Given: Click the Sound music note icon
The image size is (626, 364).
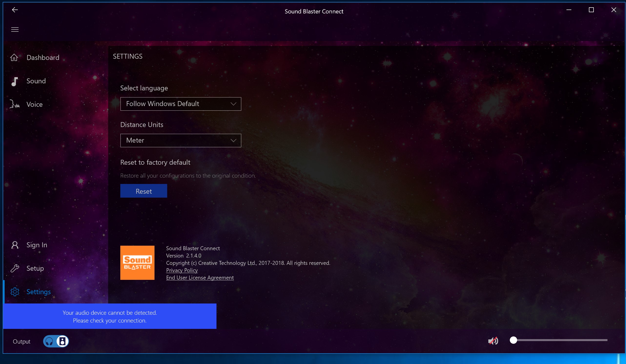Looking at the screenshot, I should (15, 81).
